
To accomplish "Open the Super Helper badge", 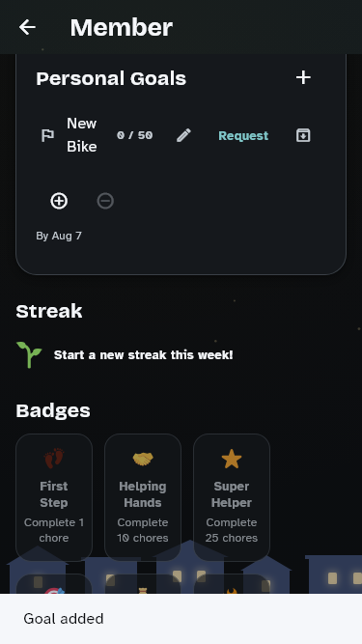I will coord(232,497).
